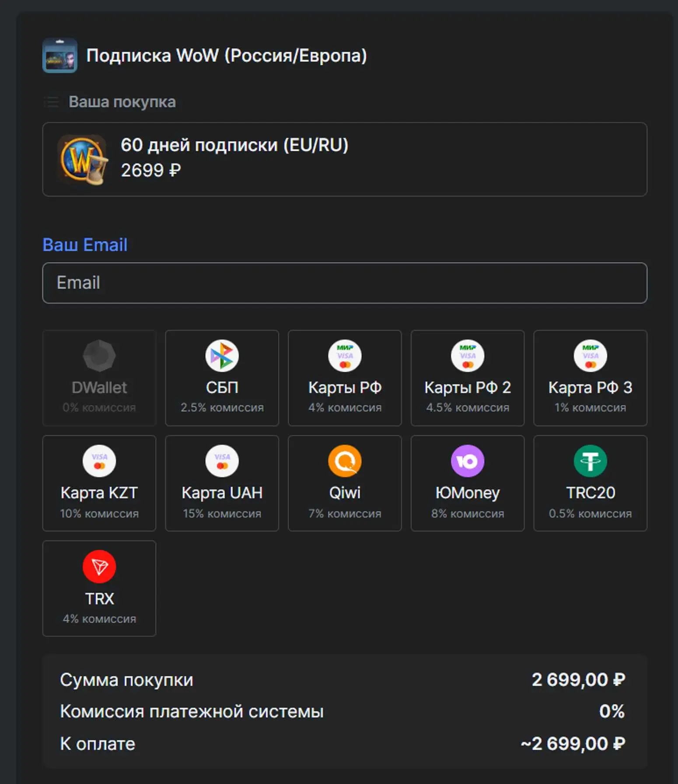678x784 pixels.
Task: Click '60 дней подписки (EU/RU)' item text
Action: pos(234,145)
